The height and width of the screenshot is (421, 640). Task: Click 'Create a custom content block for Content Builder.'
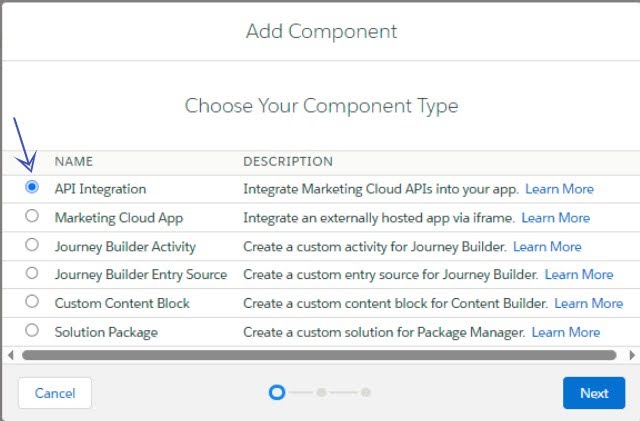tap(396, 303)
